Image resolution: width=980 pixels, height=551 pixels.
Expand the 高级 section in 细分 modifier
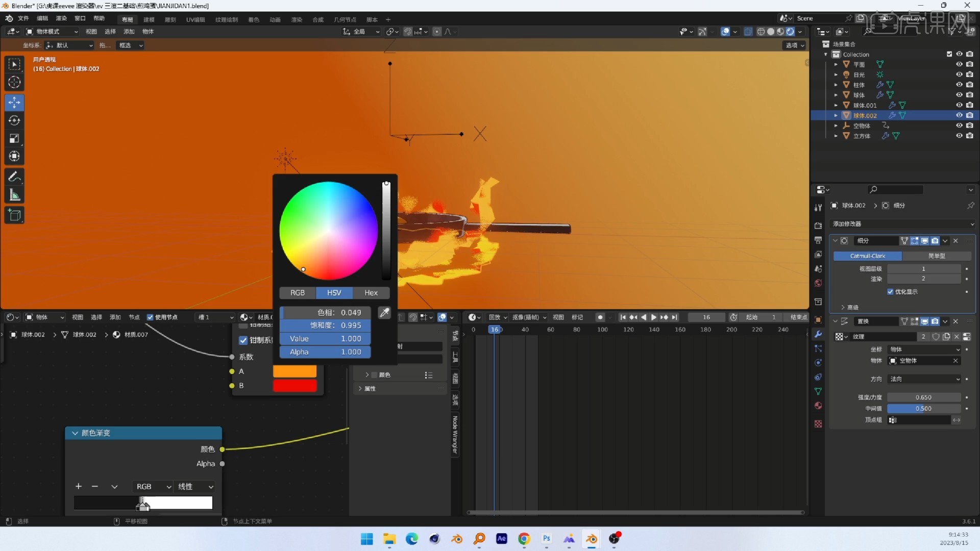click(x=849, y=308)
